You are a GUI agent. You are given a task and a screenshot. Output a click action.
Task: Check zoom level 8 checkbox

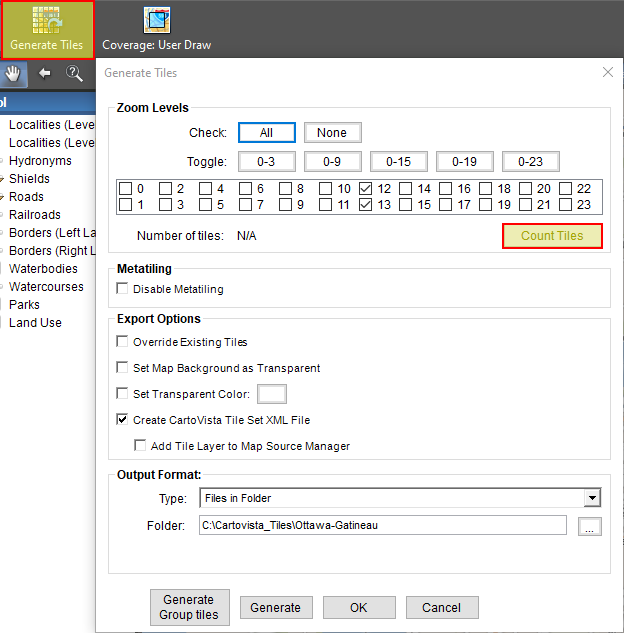(x=285, y=189)
